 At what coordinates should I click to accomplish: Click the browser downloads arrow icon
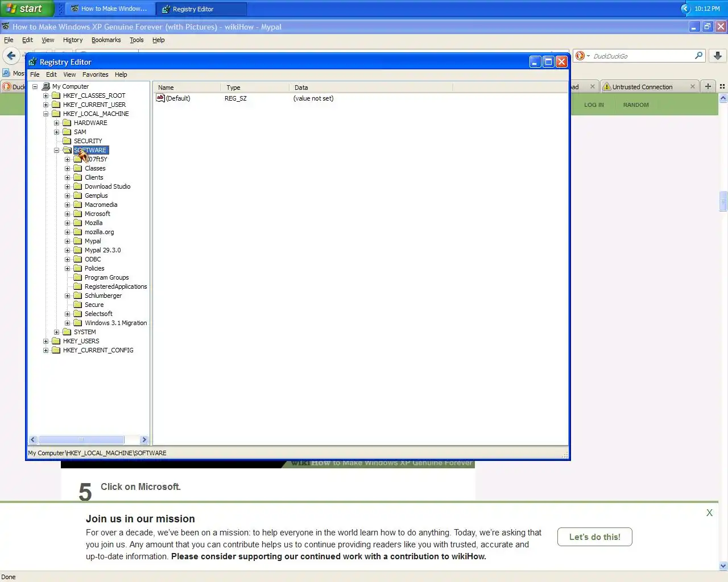(x=718, y=56)
